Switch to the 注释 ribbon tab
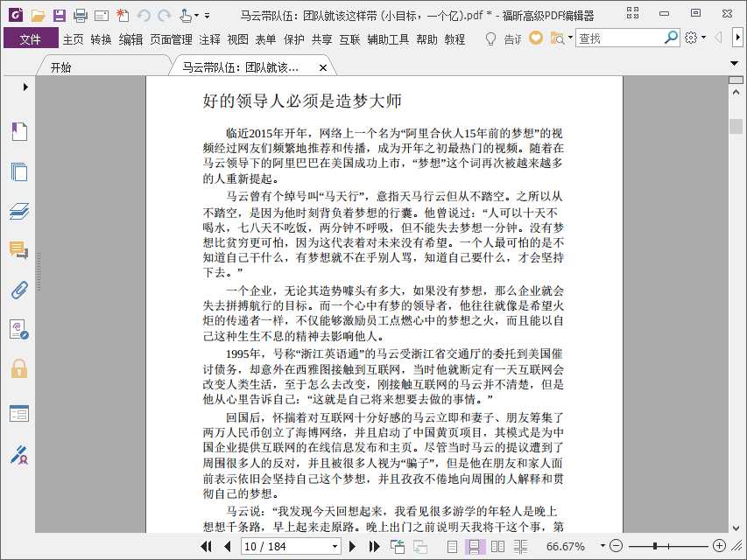The height and width of the screenshot is (560, 747). (209, 39)
